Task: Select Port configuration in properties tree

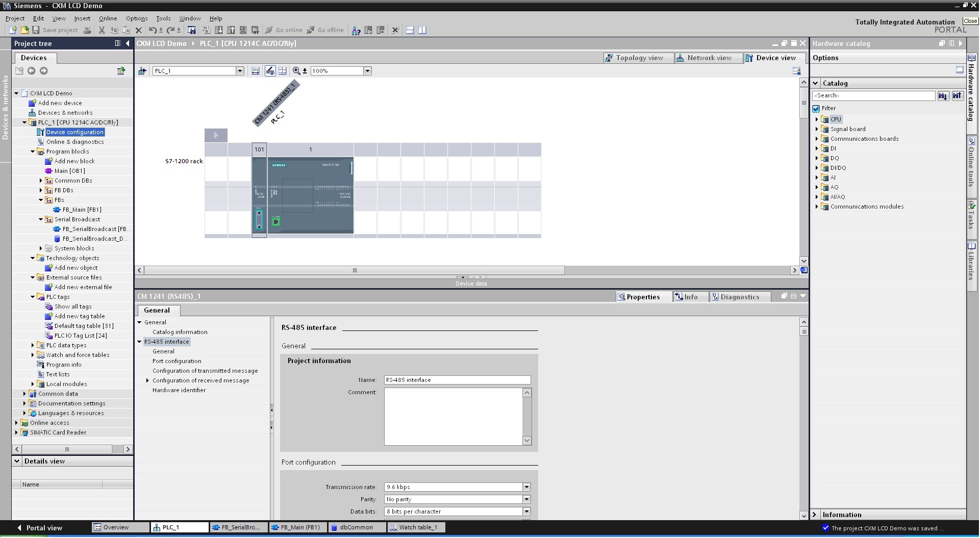Action: [177, 361]
